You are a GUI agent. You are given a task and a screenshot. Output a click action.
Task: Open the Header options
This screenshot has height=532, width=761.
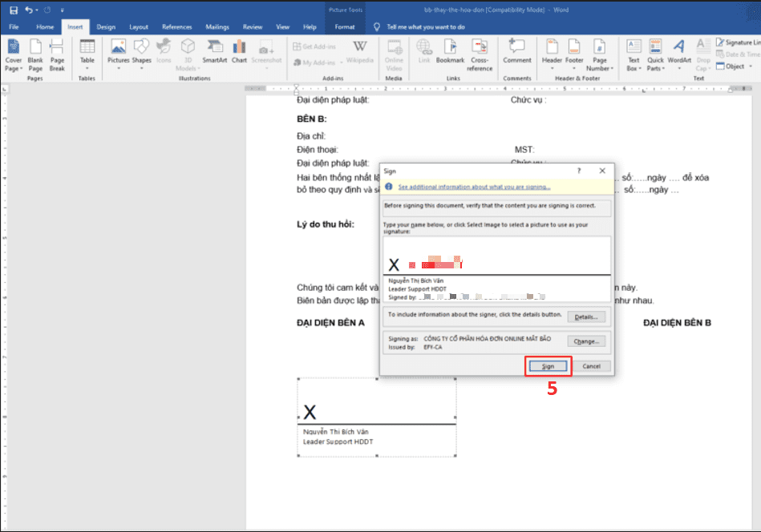click(x=552, y=54)
